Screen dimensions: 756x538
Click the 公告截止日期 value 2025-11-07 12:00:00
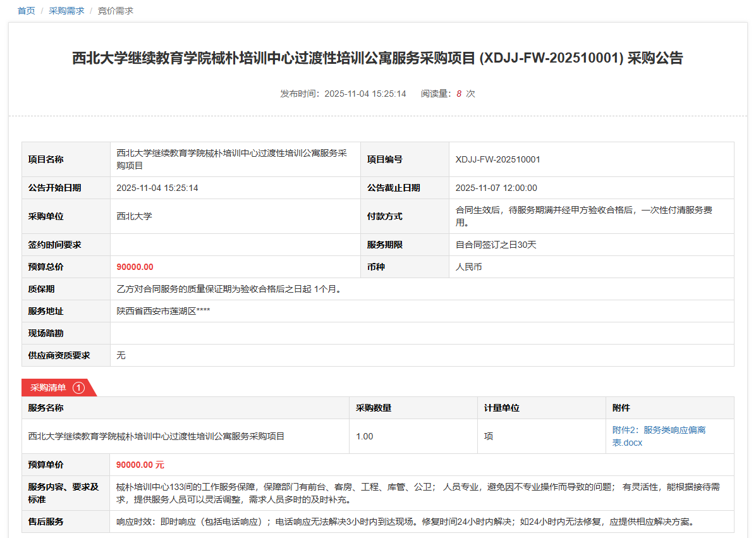point(496,188)
